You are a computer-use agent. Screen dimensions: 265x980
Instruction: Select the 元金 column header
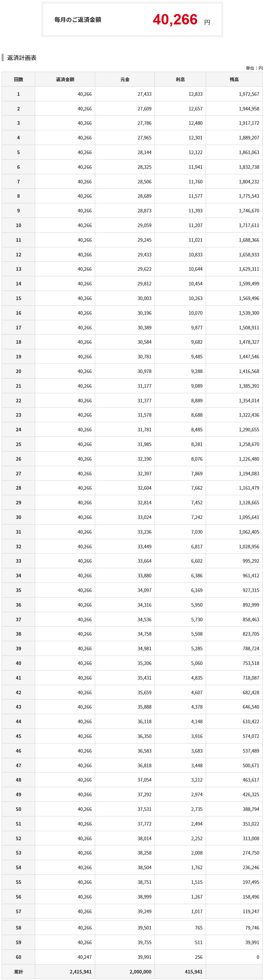[125, 79]
